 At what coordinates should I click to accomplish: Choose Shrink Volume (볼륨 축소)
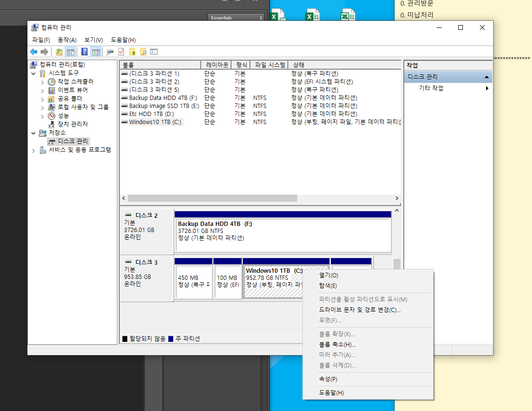coord(368,345)
